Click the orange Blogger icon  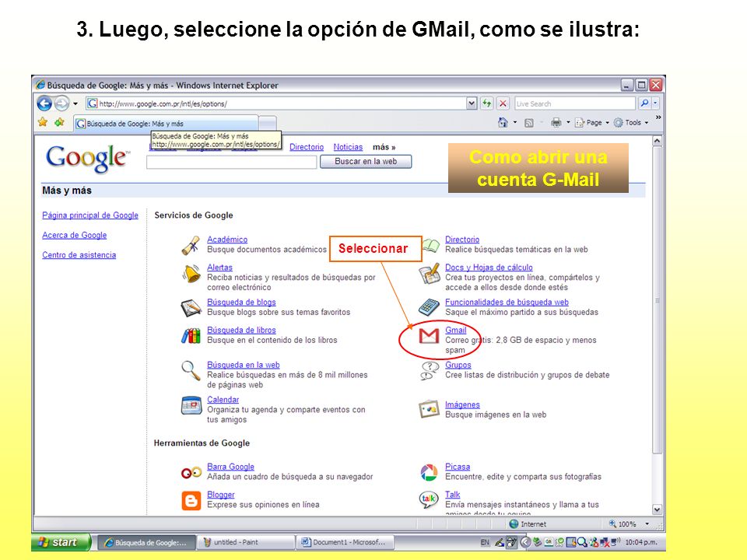(x=191, y=501)
